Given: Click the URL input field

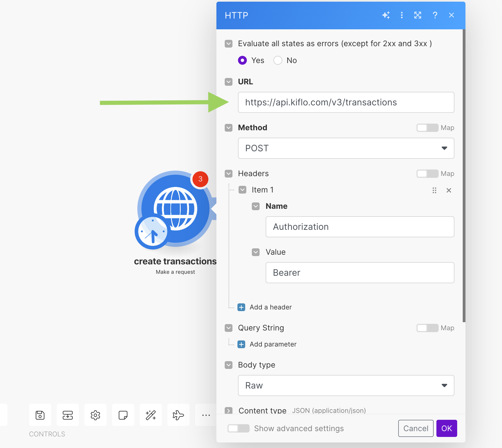Looking at the screenshot, I should (346, 102).
